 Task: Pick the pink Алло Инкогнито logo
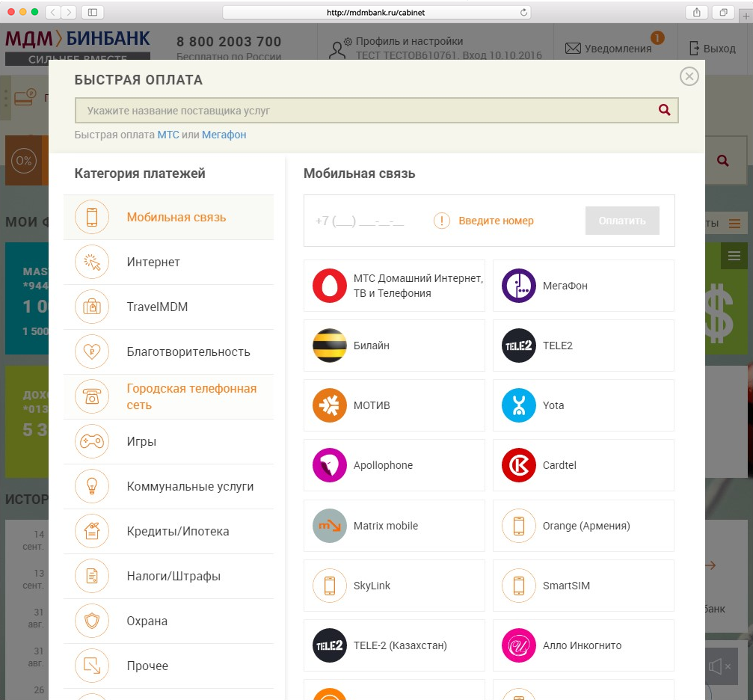point(519,645)
